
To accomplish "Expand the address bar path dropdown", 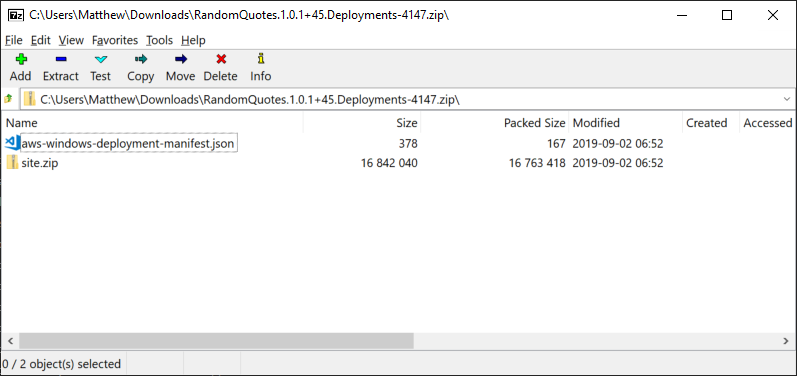I will (787, 99).
